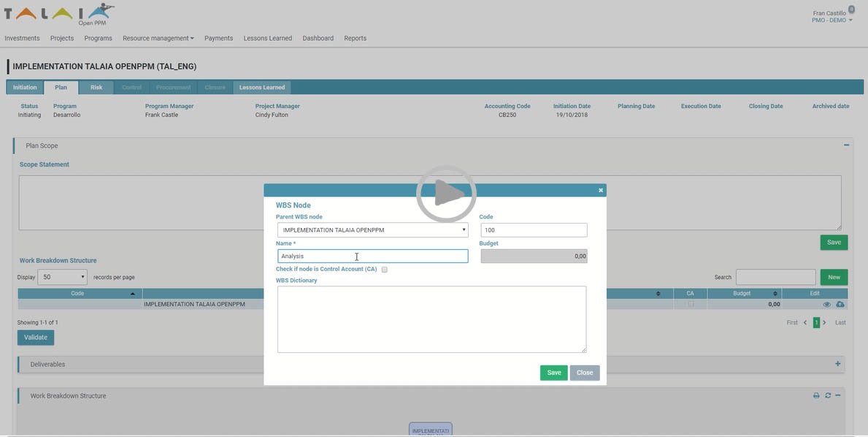Click IMPLEMENTATION TALAIA OPENPPM table row text
868x437 pixels.
click(x=194, y=304)
